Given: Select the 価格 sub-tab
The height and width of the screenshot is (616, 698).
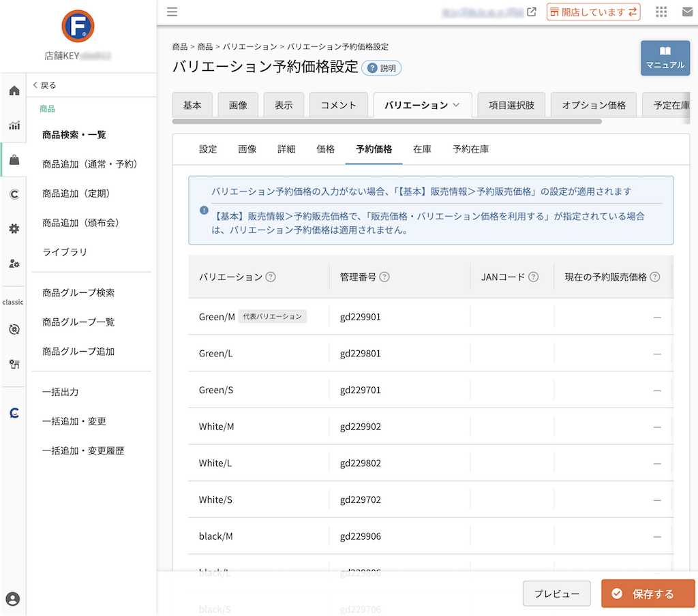Looking at the screenshot, I should 325,149.
